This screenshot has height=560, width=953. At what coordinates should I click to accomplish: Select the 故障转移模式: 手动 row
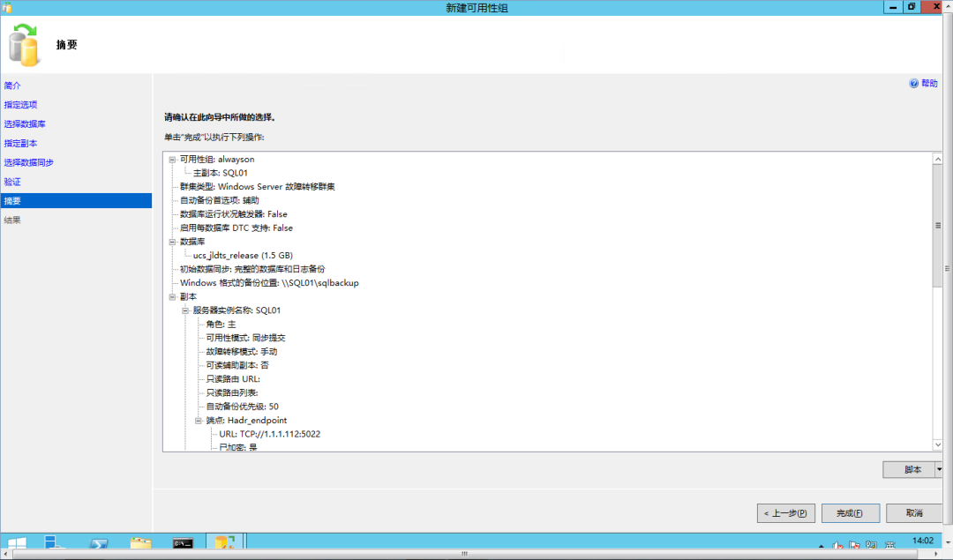point(241,352)
